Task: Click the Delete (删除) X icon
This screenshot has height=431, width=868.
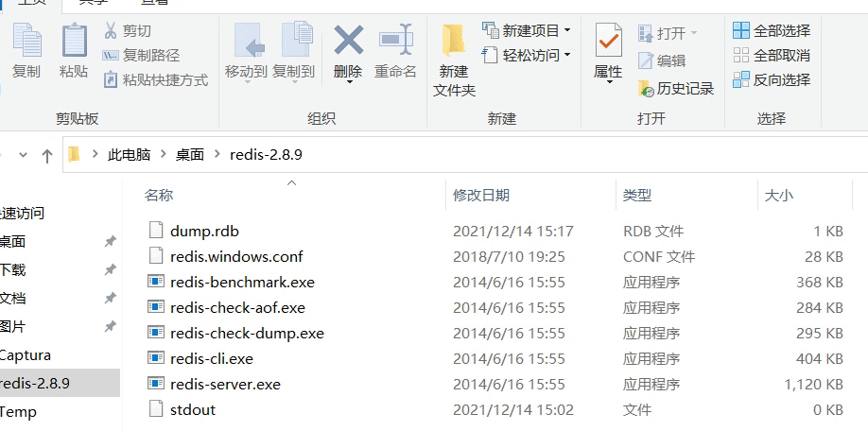Action: [348, 40]
